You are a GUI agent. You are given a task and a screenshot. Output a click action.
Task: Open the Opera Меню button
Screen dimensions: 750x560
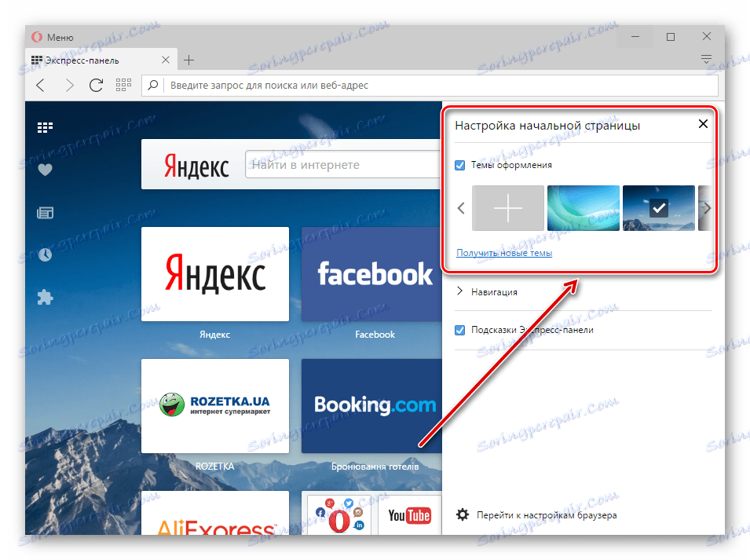tap(52, 37)
